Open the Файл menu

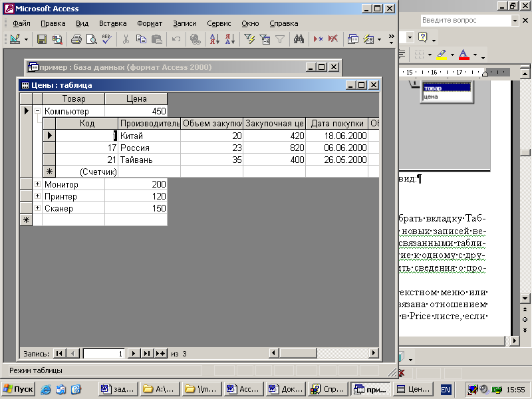pyautogui.click(x=21, y=23)
